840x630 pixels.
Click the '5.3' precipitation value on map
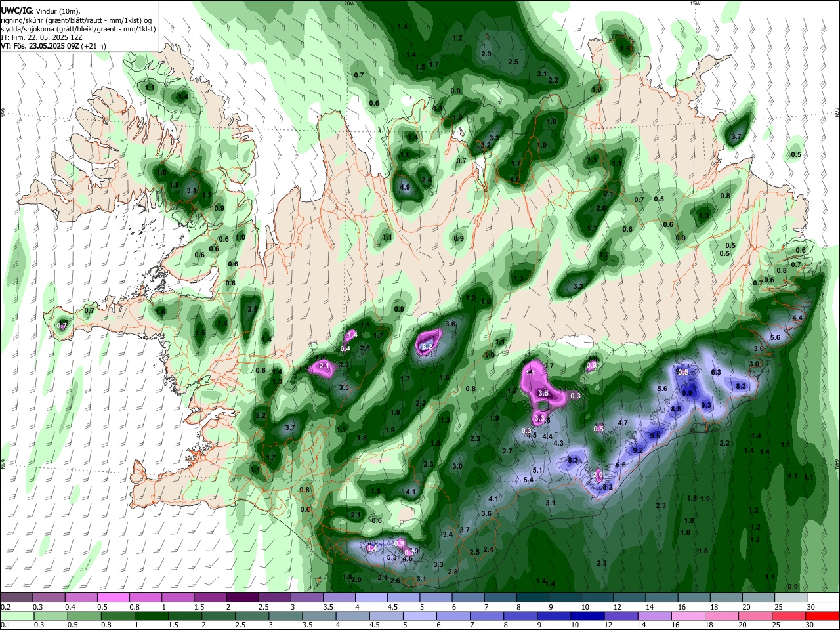coord(392,558)
